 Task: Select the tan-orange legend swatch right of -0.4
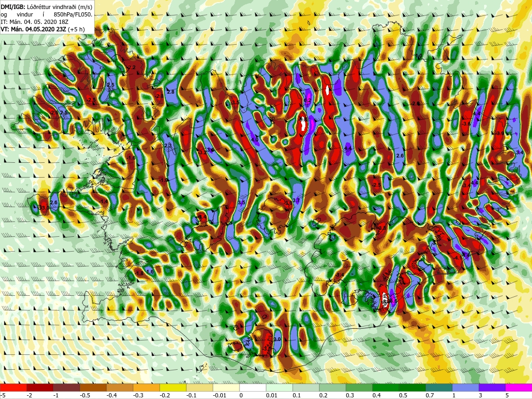click(x=120, y=388)
